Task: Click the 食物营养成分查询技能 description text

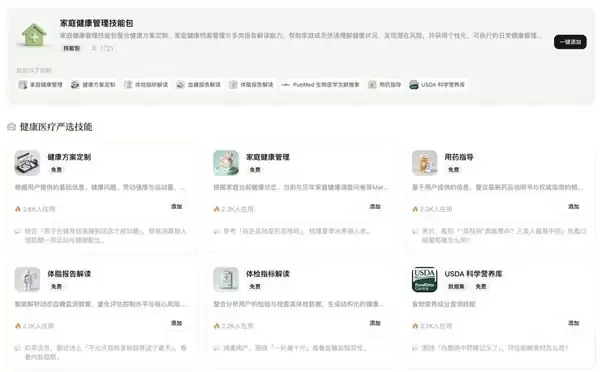Action: point(443,304)
